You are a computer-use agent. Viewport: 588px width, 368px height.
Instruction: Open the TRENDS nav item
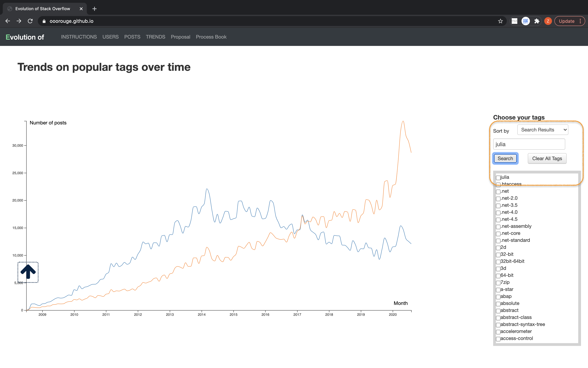pyautogui.click(x=156, y=37)
